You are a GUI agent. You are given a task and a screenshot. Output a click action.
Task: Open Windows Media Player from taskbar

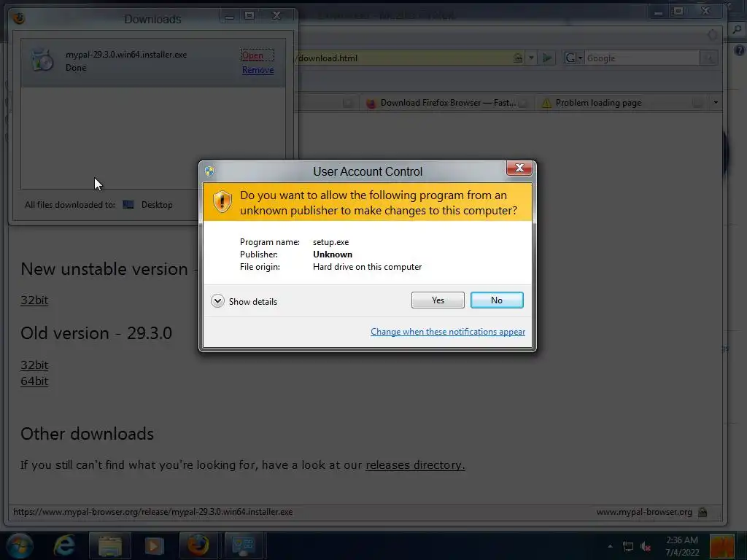pyautogui.click(x=154, y=545)
